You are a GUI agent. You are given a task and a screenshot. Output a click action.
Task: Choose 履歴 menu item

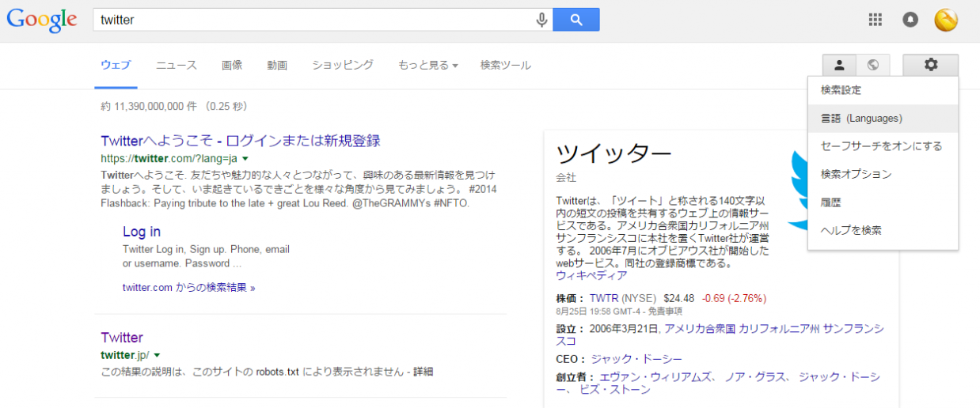(x=883, y=202)
